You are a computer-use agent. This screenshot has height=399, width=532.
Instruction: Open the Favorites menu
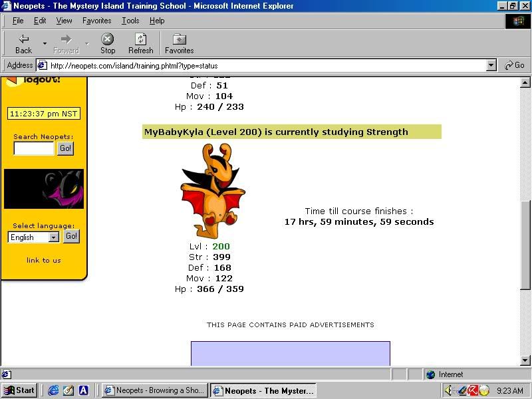coord(96,21)
